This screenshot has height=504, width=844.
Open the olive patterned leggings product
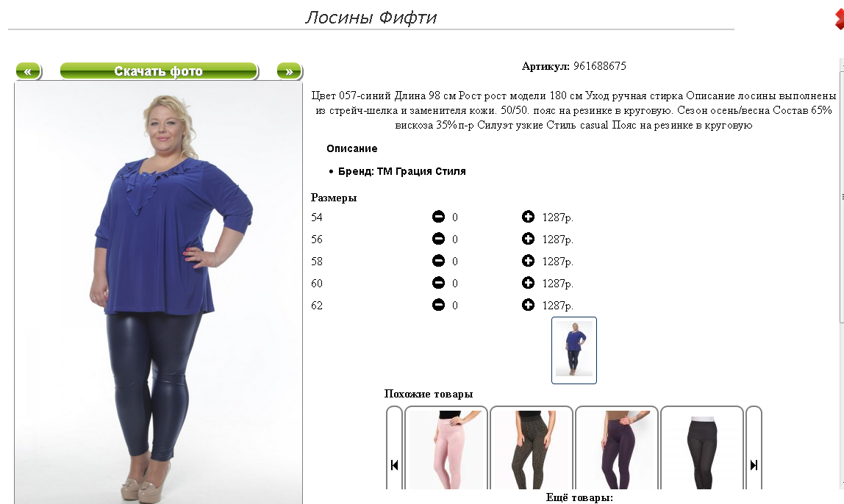[x=531, y=449]
